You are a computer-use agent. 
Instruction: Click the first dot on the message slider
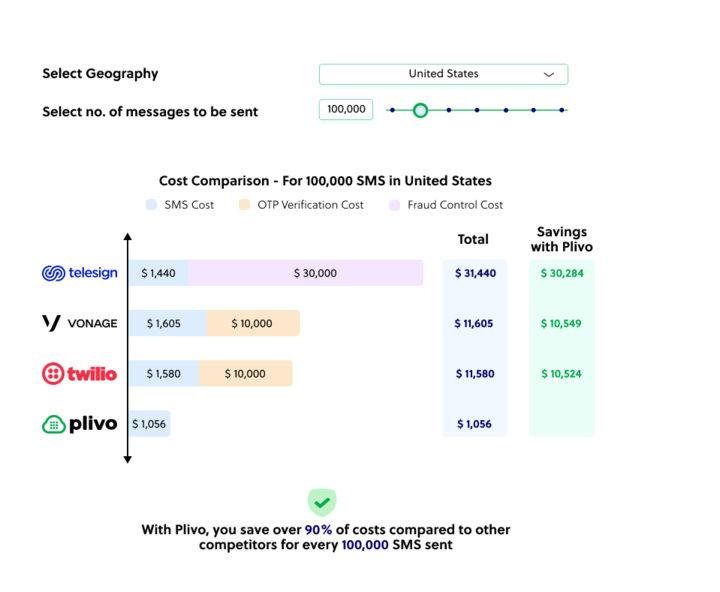tap(392, 110)
